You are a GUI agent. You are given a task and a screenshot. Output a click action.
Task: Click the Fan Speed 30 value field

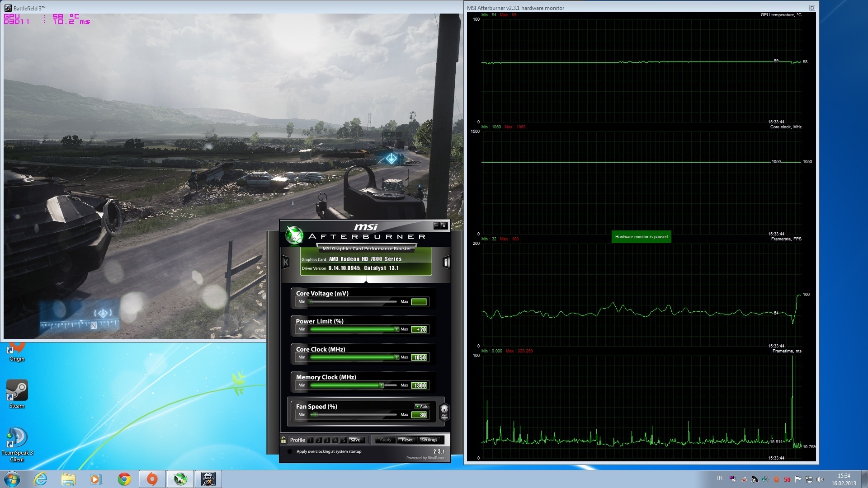[419, 415]
